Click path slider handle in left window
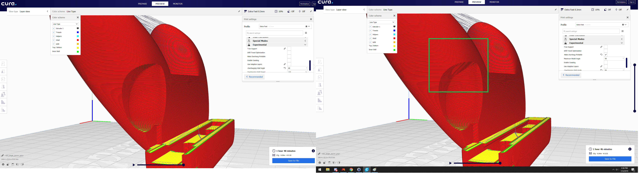 pos(183,165)
